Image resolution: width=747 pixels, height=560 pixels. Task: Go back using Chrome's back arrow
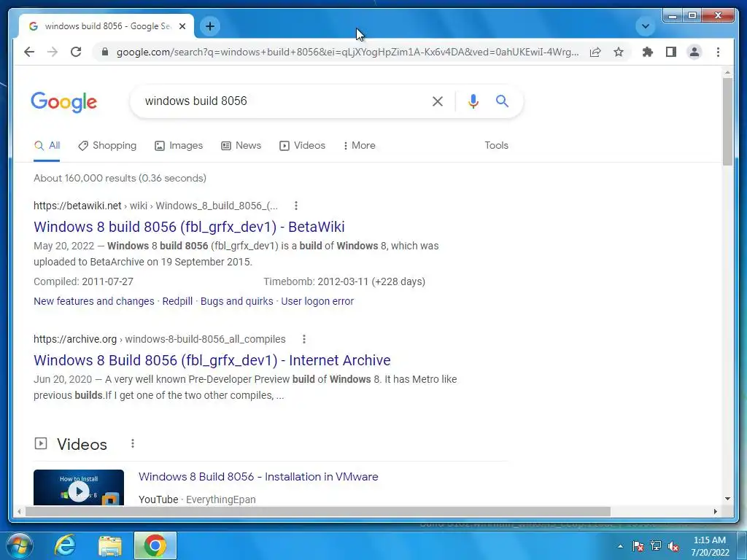(x=29, y=52)
